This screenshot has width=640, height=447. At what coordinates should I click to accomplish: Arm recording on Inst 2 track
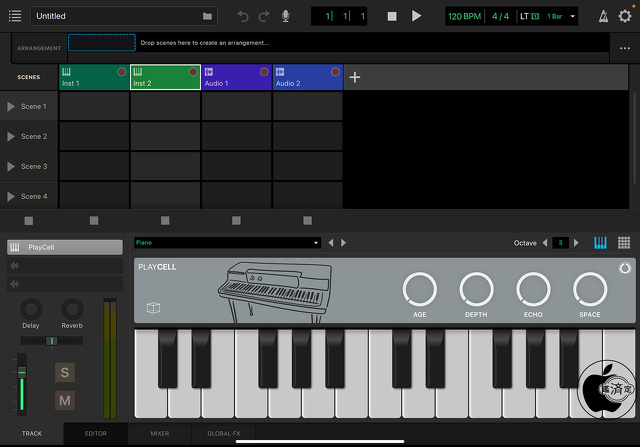click(x=193, y=72)
